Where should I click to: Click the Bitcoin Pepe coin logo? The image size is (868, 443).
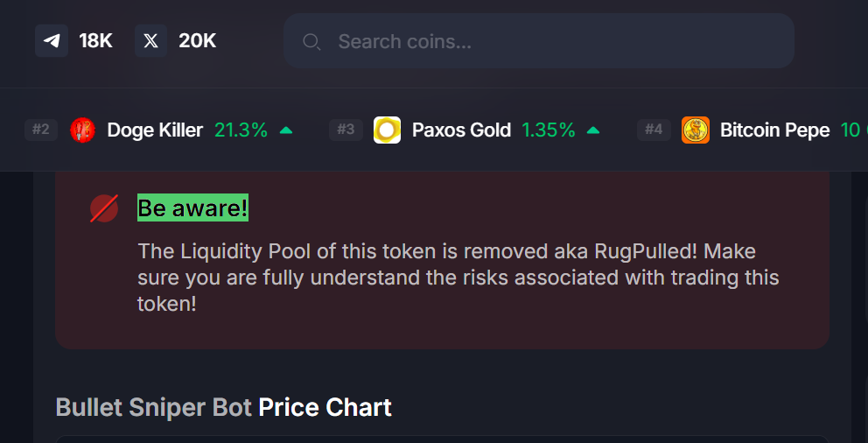tap(696, 130)
